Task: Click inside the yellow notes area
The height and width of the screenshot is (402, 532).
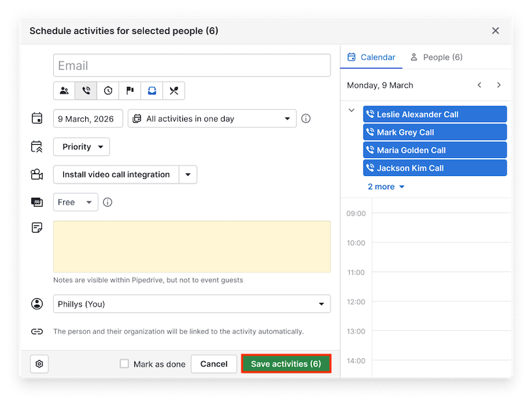Action: coord(192,247)
